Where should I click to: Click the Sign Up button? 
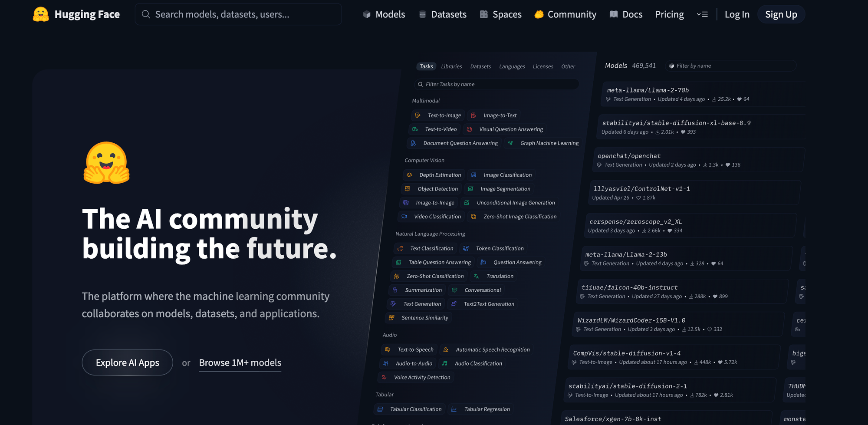tap(781, 14)
